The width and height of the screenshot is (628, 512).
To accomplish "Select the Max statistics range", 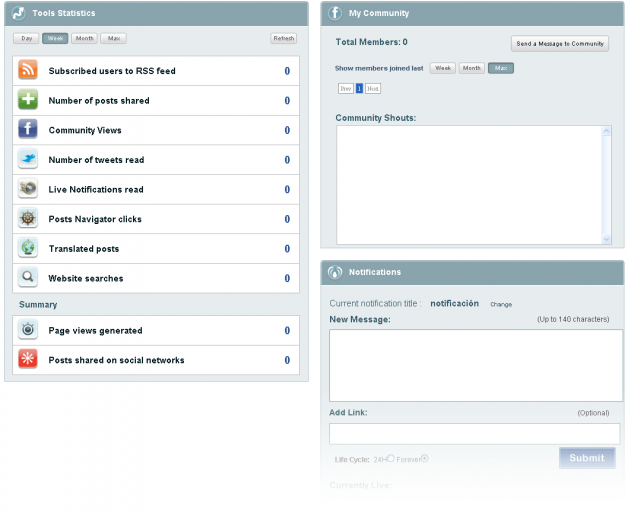I will (114, 38).
